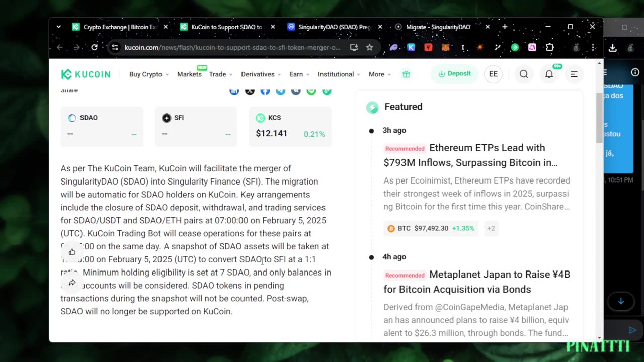
Task: Open the Markets menu item
Action: (189, 74)
